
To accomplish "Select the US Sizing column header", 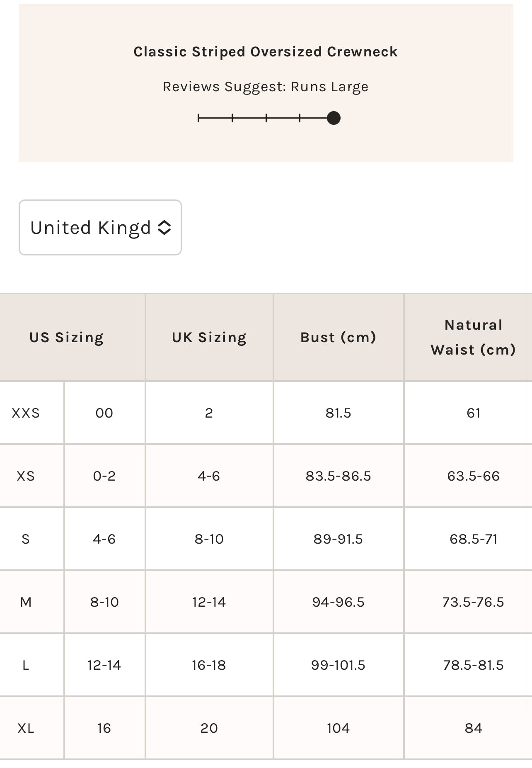I will 66,337.
